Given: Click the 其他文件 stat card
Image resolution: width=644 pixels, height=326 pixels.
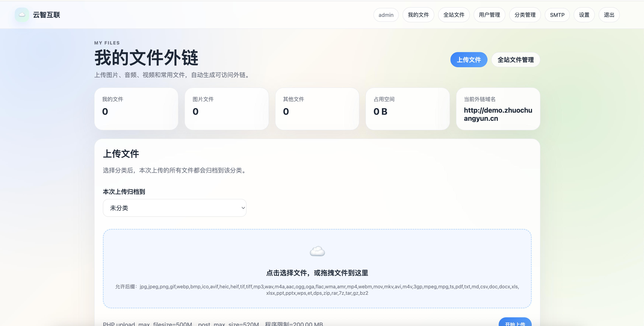Looking at the screenshot, I should pos(317,109).
